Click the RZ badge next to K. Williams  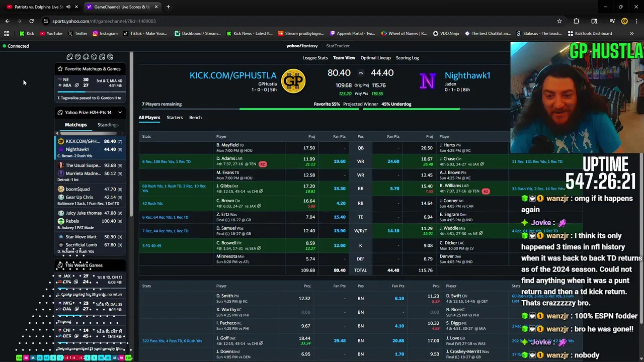pos(486,192)
